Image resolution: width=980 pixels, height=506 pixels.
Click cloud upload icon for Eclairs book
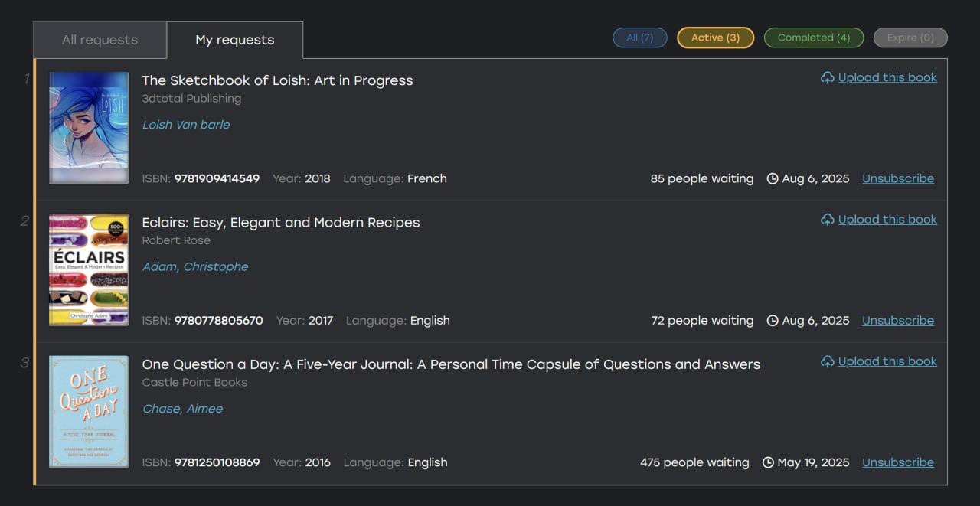point(827,220)
